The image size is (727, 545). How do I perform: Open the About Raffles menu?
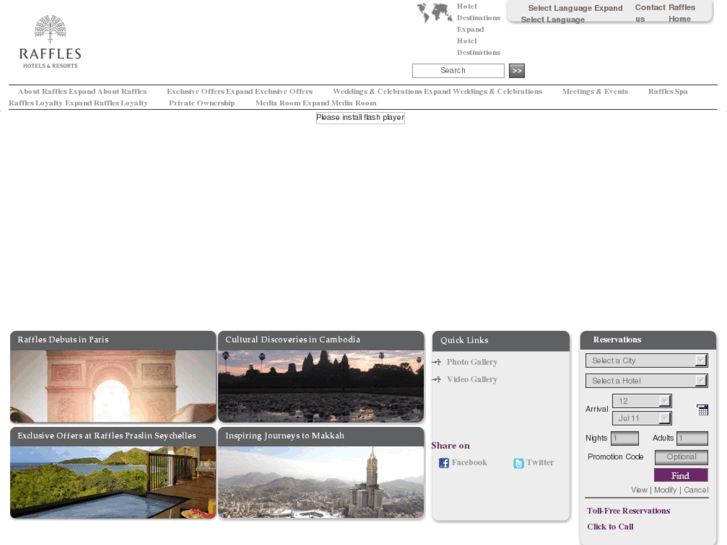coord(82,91)
